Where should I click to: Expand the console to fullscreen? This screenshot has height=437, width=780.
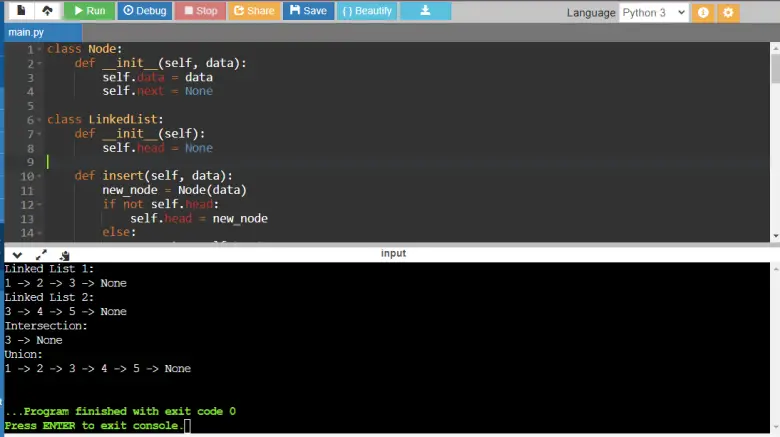[41, 255]
